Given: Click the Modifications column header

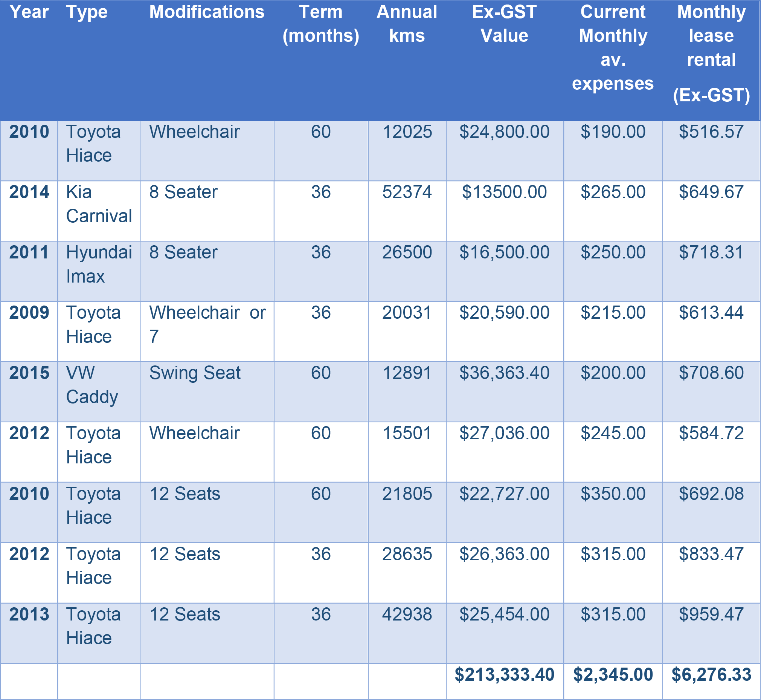Looking at the screenshot, I should coord(207,12).
